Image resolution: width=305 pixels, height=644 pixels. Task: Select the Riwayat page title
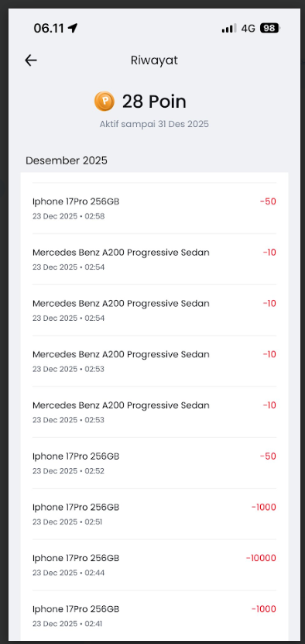point(154,60)
